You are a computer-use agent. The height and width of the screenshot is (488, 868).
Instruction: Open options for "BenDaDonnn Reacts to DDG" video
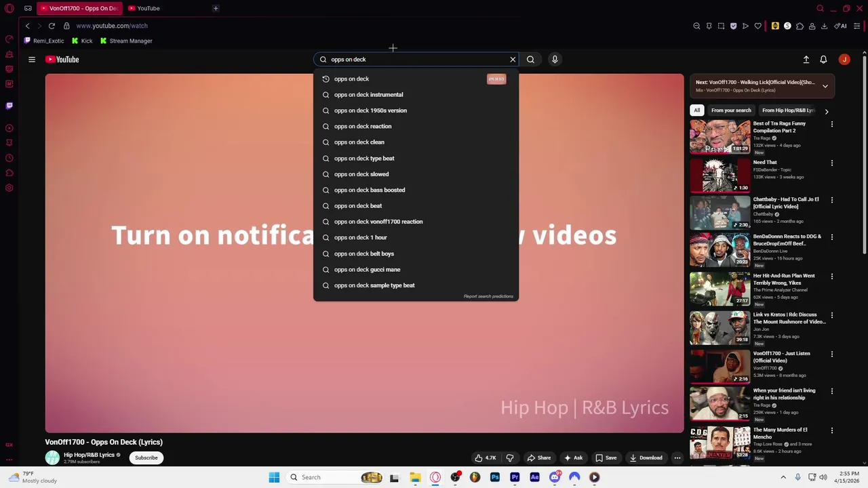tap(832, 238)
